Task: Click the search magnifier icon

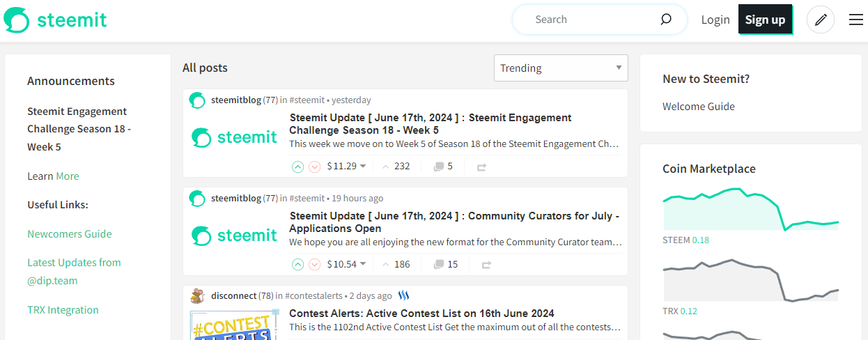Action: [666, 20]
